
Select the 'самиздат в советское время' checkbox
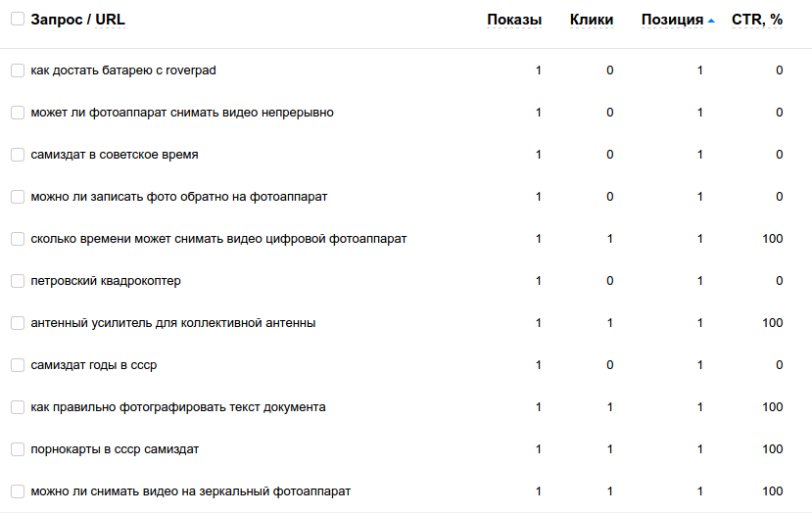18,155
